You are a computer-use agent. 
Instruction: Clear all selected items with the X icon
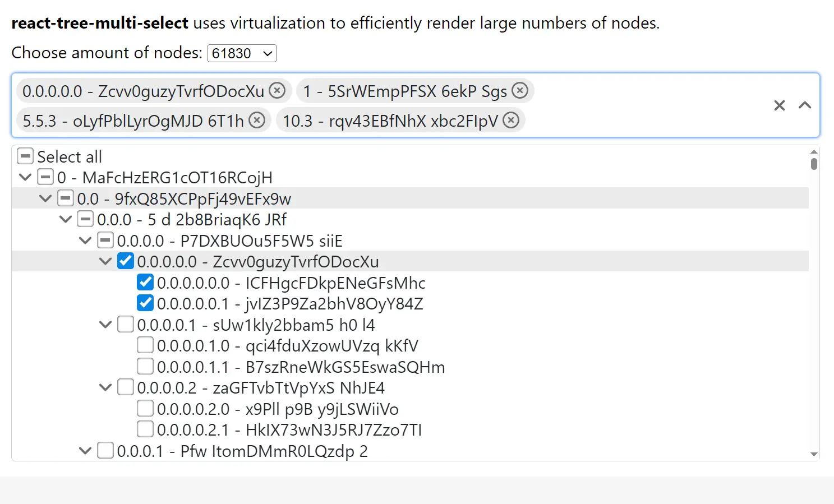[x=779, y=105]
